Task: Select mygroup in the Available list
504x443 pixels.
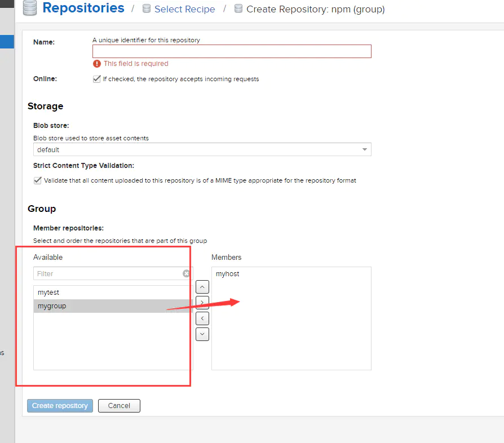Action: pyautogui.click(x=52, y=306)
